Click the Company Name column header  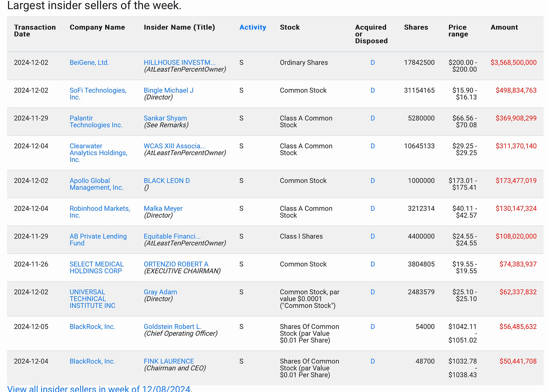pyautogui.click(x=97, y=27)
